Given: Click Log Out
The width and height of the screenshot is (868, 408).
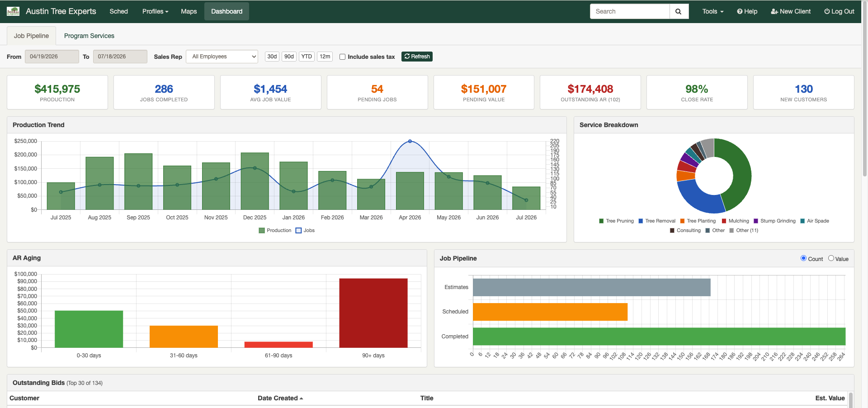Looking at the screenshot, I should coord(839,11).
